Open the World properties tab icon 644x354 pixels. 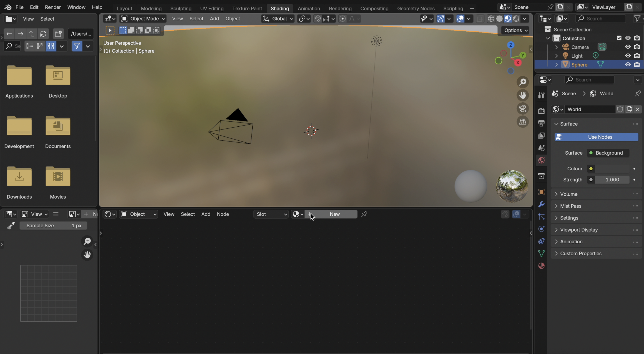pos(541,160)
